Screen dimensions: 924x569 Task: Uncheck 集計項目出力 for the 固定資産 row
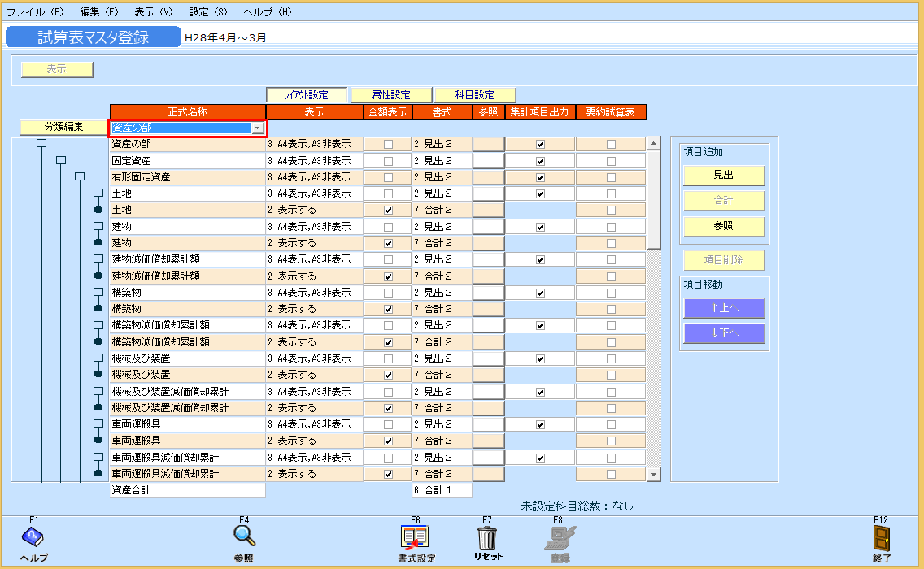tap(539, 160)
